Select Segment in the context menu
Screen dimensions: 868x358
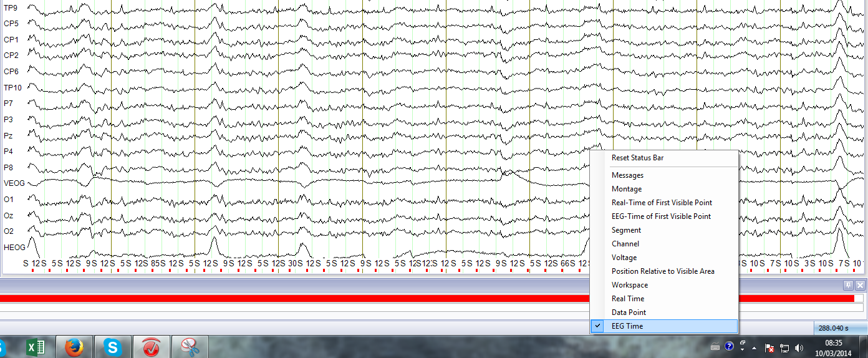663,230
